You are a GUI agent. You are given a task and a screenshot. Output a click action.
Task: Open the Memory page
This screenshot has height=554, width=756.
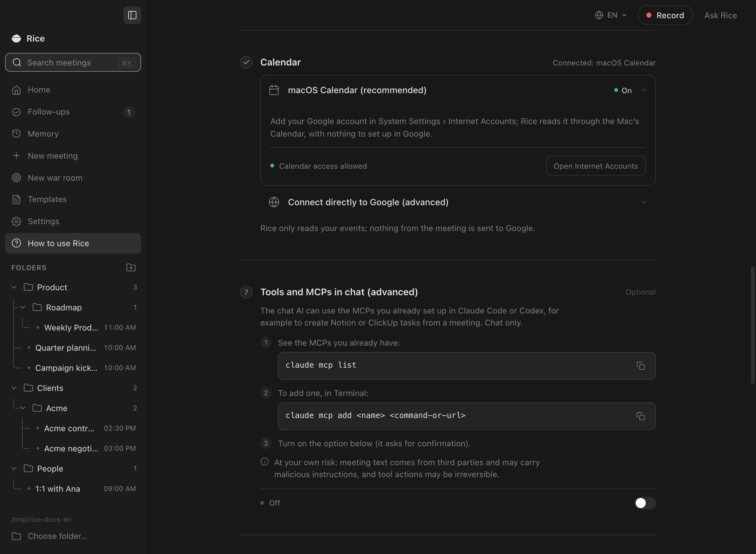coord(73,134)
